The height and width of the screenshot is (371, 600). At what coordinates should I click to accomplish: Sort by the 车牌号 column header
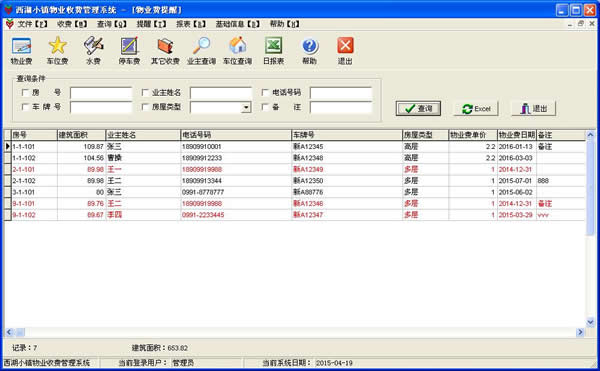pyautogui.click(x=347, y=135)
